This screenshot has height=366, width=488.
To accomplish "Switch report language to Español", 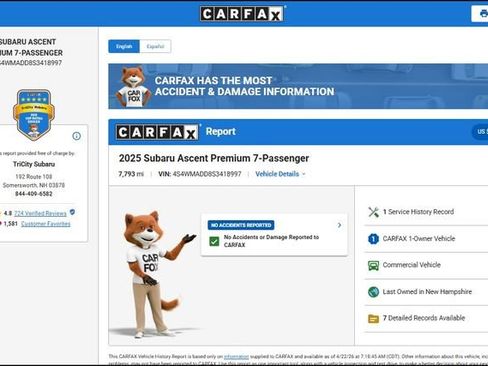I will coord(155,46).
